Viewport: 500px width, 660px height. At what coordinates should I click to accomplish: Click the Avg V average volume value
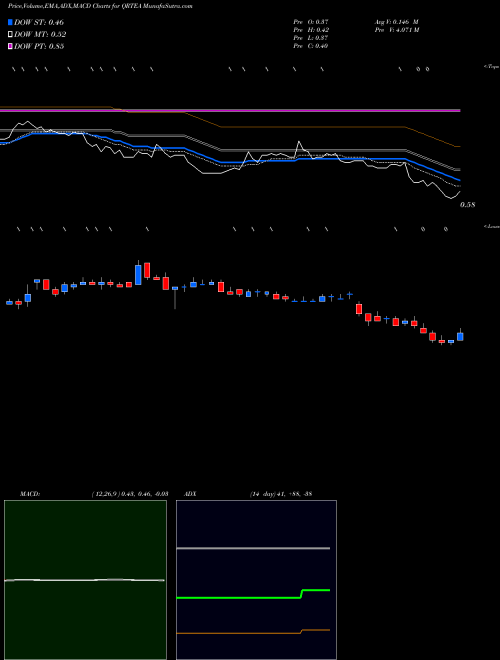pos(406,22)
